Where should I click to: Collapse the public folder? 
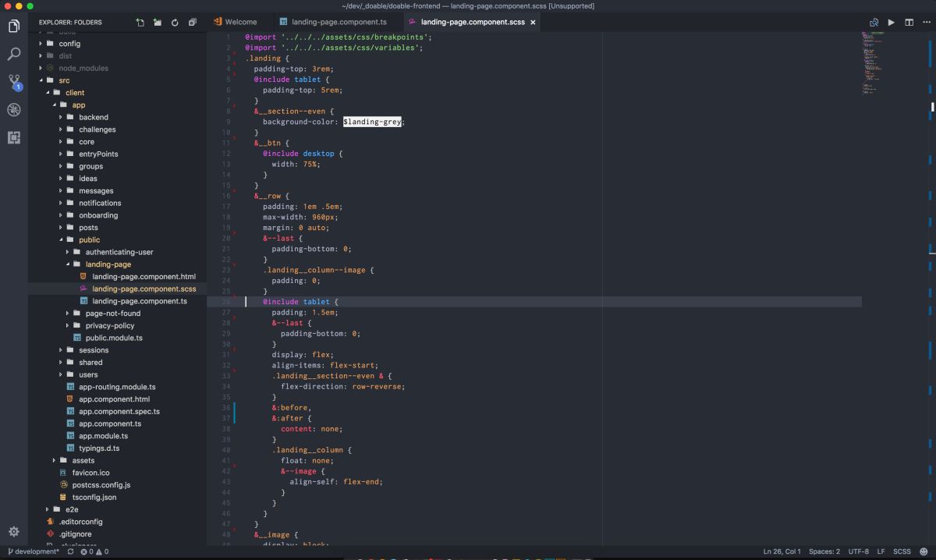click(x=61, y=240)
